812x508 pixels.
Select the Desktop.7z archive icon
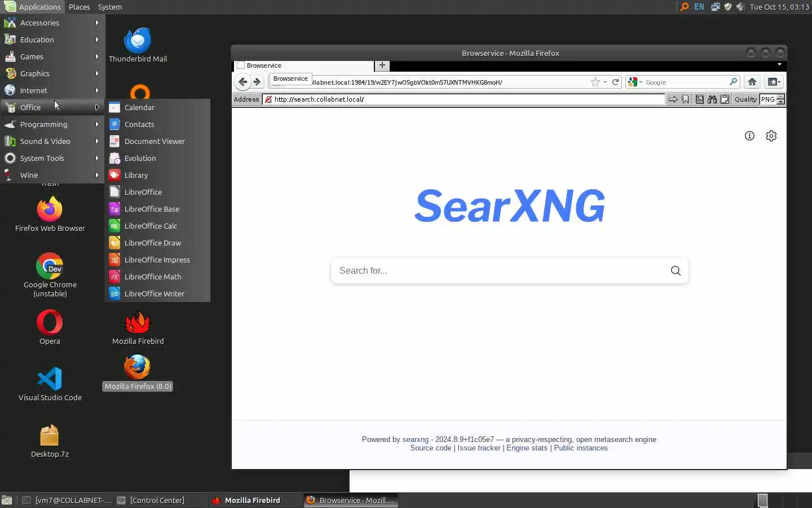pos(50,440)
